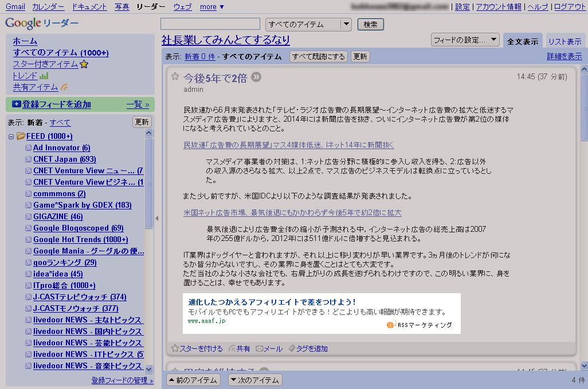Open the フィードの設定 dropdown
588x389 pixels.
coord(465,40)
